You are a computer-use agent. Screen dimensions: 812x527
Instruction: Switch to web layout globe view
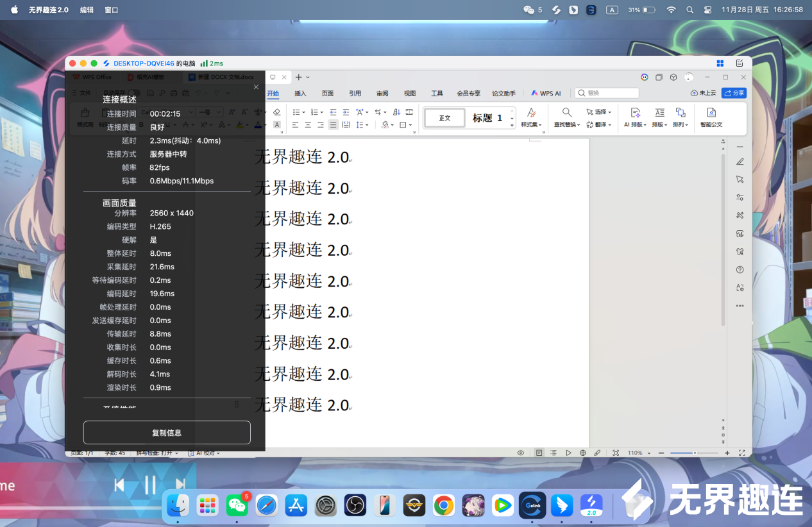coord(583,453)
